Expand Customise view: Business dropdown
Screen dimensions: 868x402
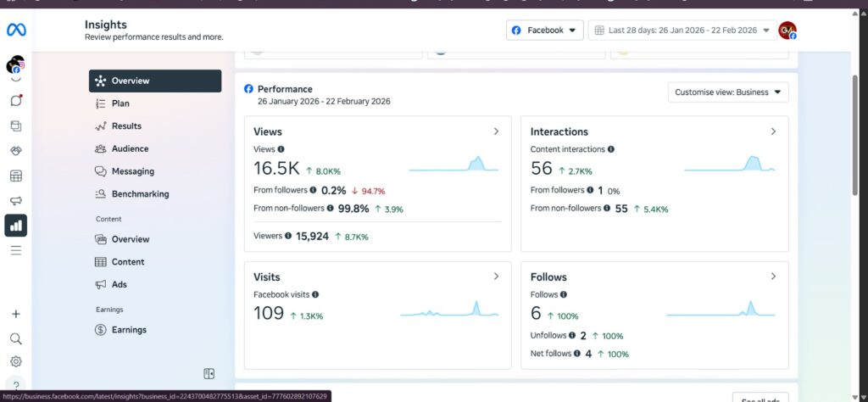click(x=728, y=92)
